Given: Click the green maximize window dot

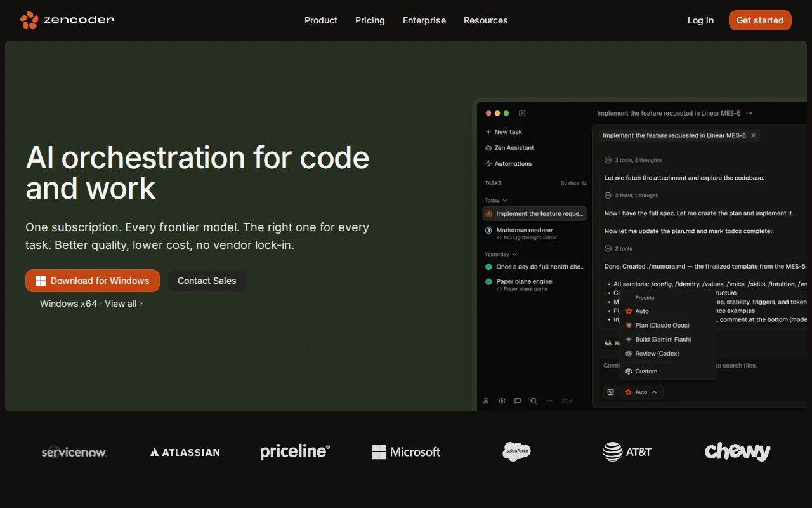Looking at the screenshot, I should 506,113.
